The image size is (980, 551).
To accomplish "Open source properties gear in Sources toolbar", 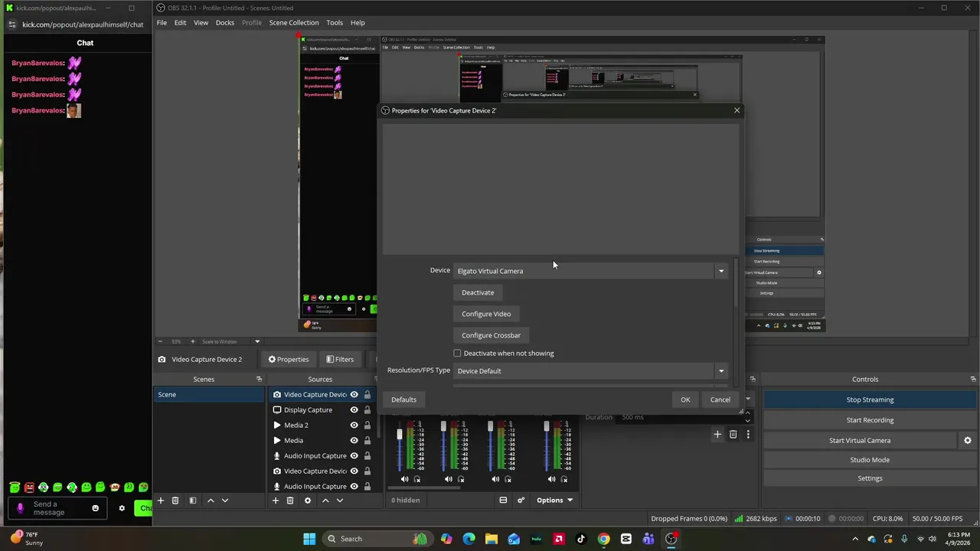I will coord(308,500).
